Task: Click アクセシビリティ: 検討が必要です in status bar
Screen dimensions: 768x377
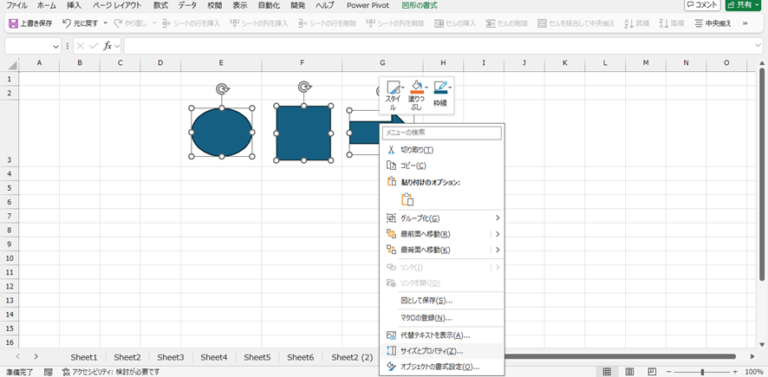Action: (111, 372)
